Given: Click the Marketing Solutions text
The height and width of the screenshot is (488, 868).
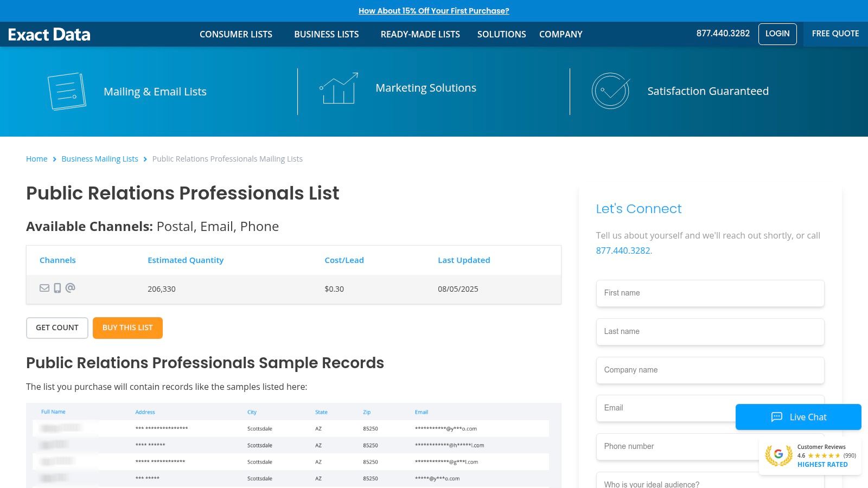Looking at the screenshot, I should [426, 88].
